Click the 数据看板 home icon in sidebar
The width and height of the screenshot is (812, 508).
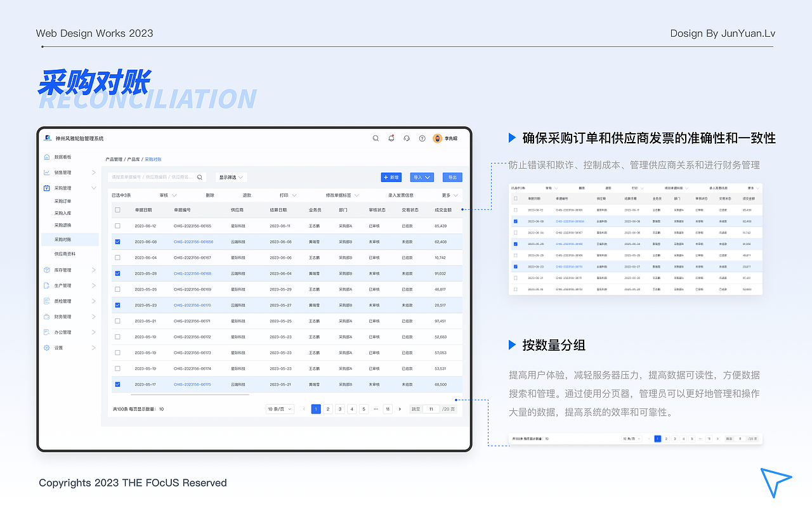tap(46, 157)
